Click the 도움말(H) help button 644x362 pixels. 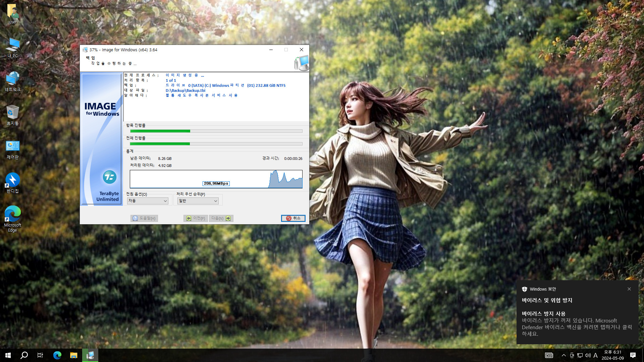click(144, 218)
